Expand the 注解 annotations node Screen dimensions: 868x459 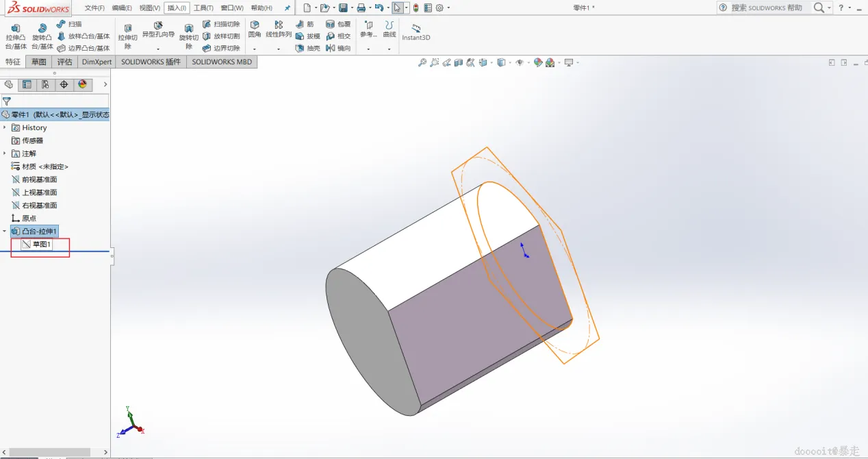point(5,153)
